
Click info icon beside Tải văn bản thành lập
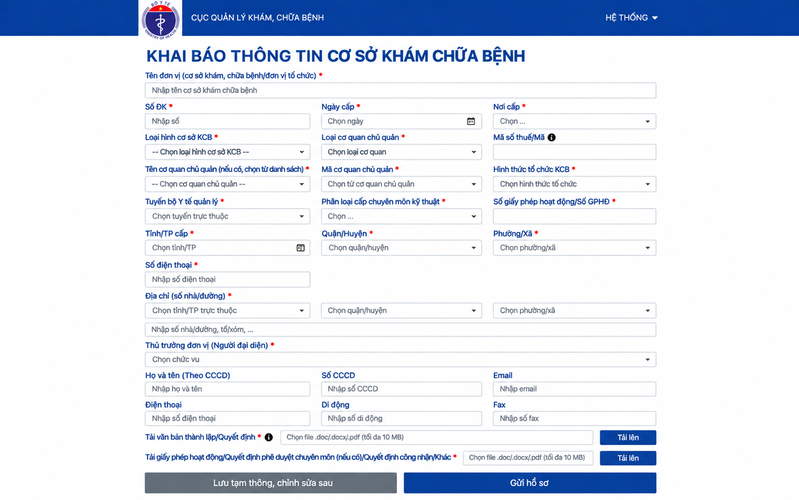click(269, 437)
